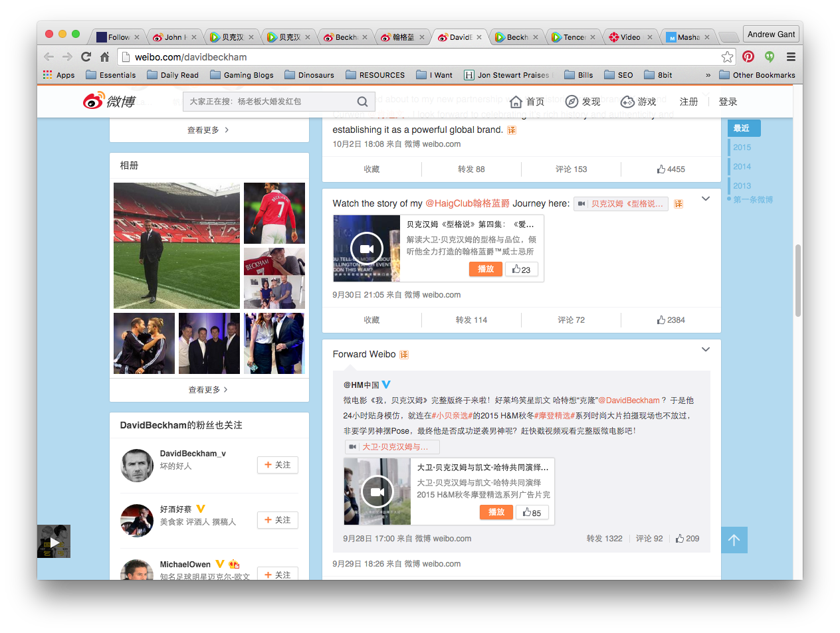Screen dimensions: 840x633
Task: Click 转发 114 repost button
Action: (x=471, y=320)
